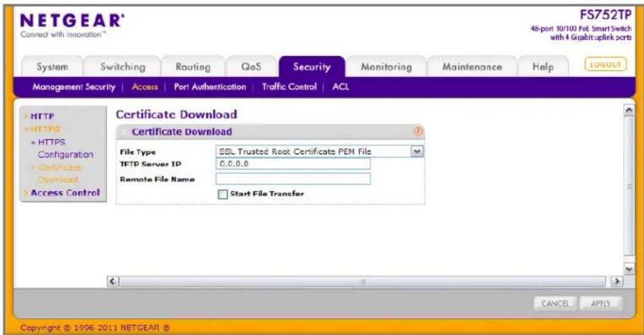This screenshot has width=644, height=335.
Task: Open the Help tab
Action: pyautogui.click(x=543, y=67)
